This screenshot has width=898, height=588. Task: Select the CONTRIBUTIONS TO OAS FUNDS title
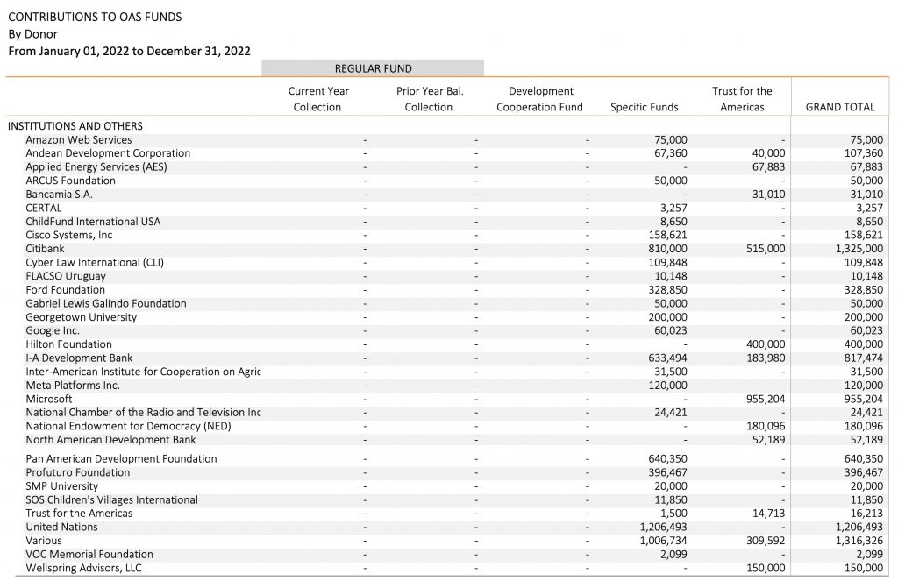95,18
